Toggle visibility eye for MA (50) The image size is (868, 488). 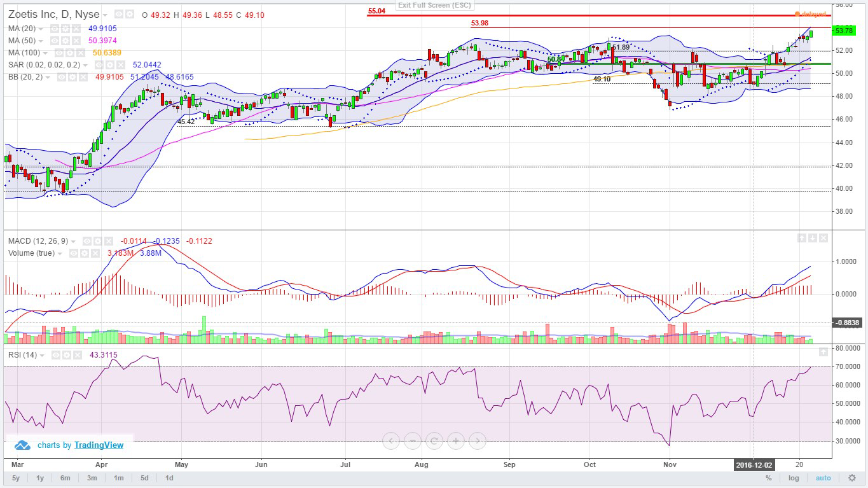55,41
